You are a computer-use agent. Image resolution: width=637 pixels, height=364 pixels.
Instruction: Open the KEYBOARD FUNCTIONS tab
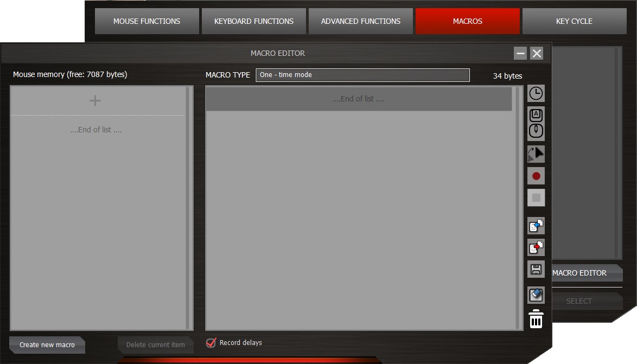(x=253, y=21)
